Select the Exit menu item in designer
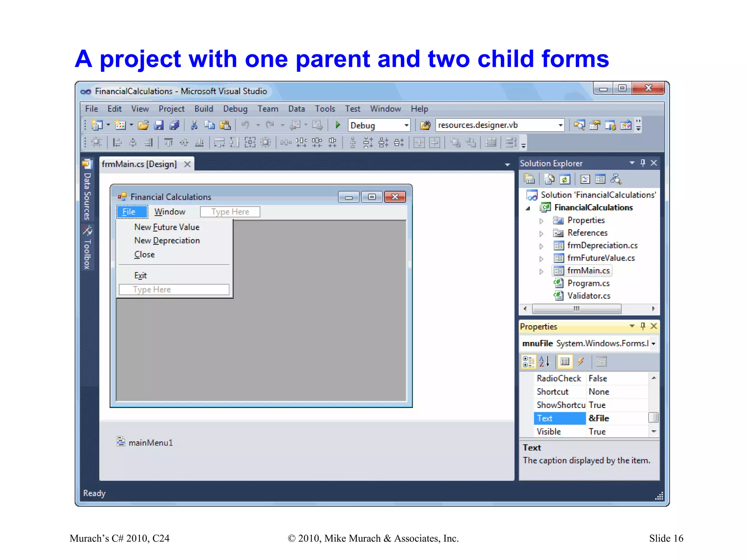Viewport: 747px width, 560px height. 140,275
